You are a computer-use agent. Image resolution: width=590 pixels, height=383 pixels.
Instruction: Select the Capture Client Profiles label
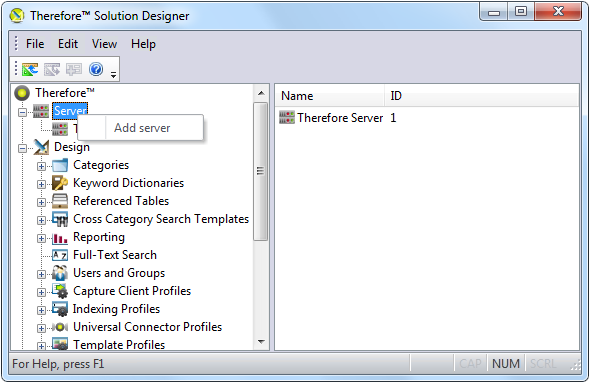click(132, 291)
